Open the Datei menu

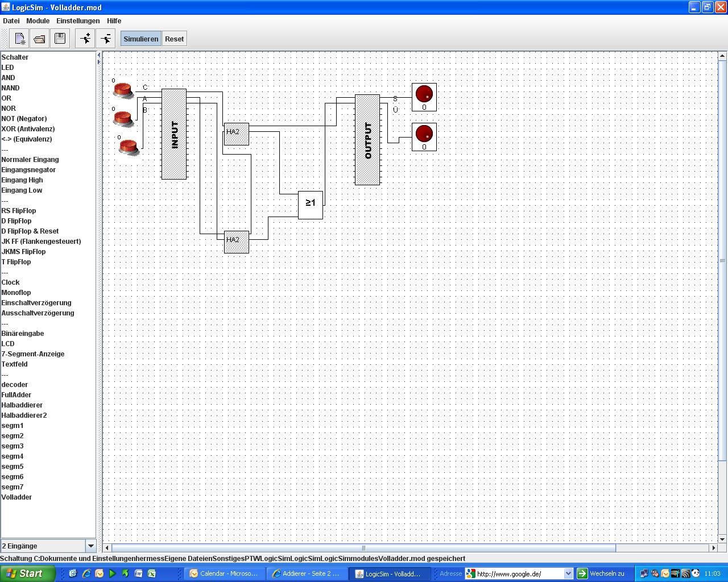coord(11,20)
